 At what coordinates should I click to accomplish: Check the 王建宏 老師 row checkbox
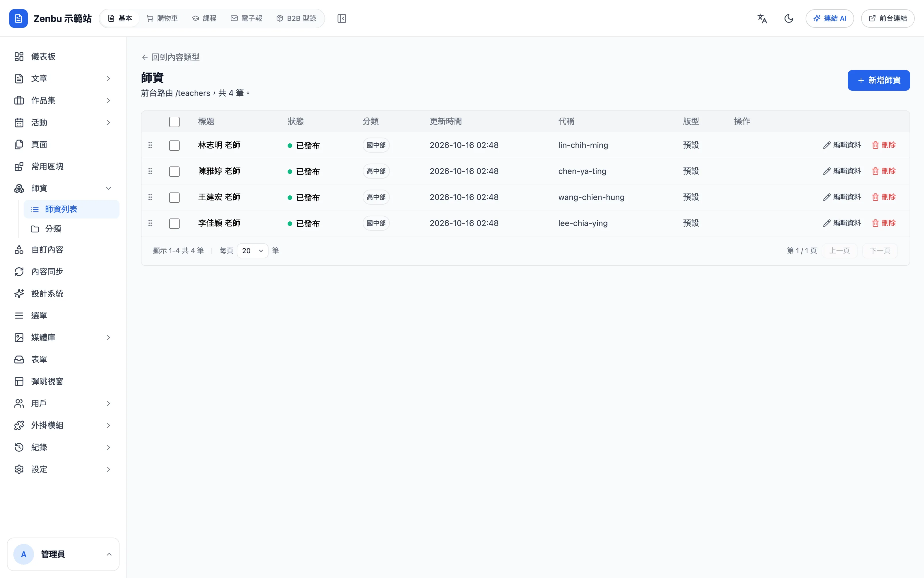click(x=174, y=197)
